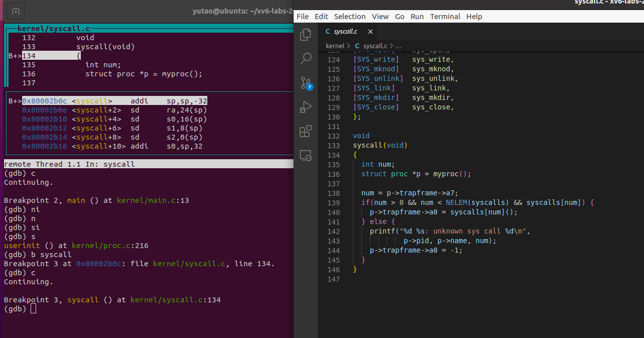Select the syscall.c editor tab
The image size is (644, 338).
[x=345, y=32]
